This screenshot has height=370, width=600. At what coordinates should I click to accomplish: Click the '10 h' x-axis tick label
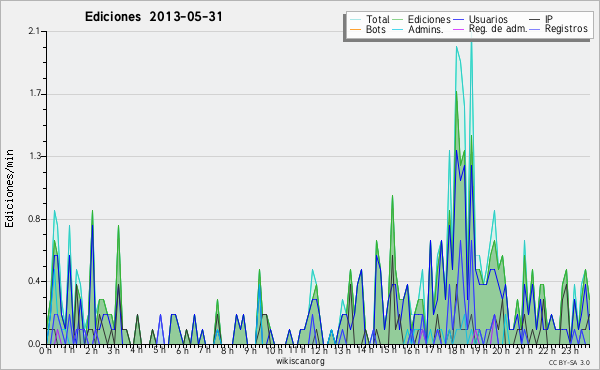click(x=274, y=350)
